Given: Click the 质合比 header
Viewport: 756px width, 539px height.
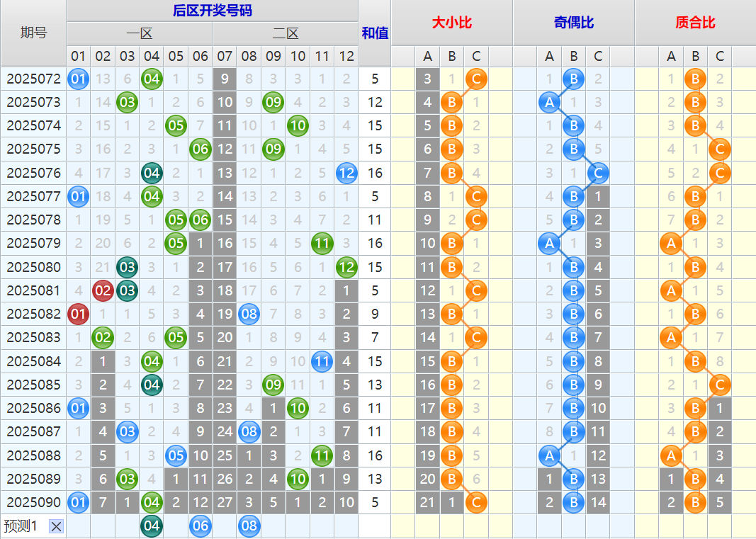Looking at the screenshot, I should [695, 23].
